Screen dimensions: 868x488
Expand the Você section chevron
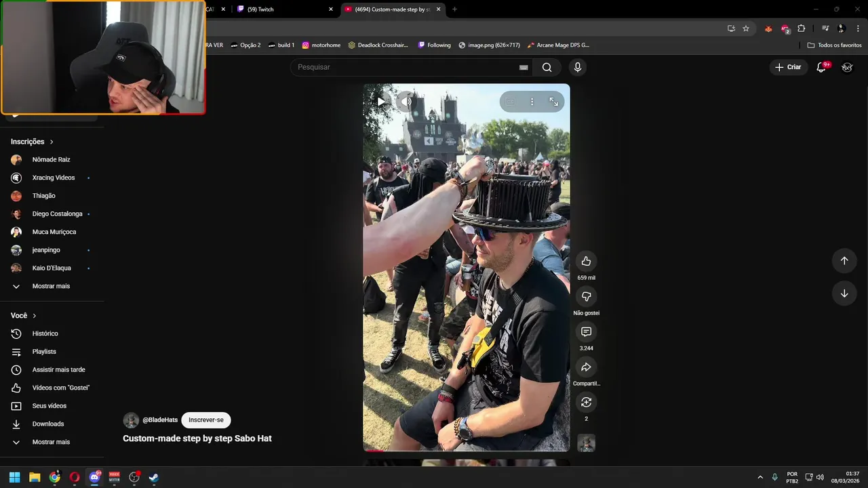(35, 316)
